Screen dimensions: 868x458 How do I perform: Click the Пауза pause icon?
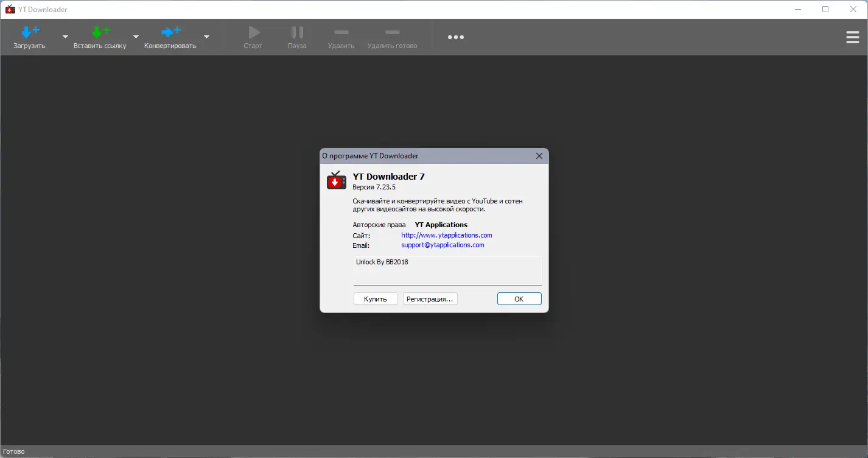point(297,32)
